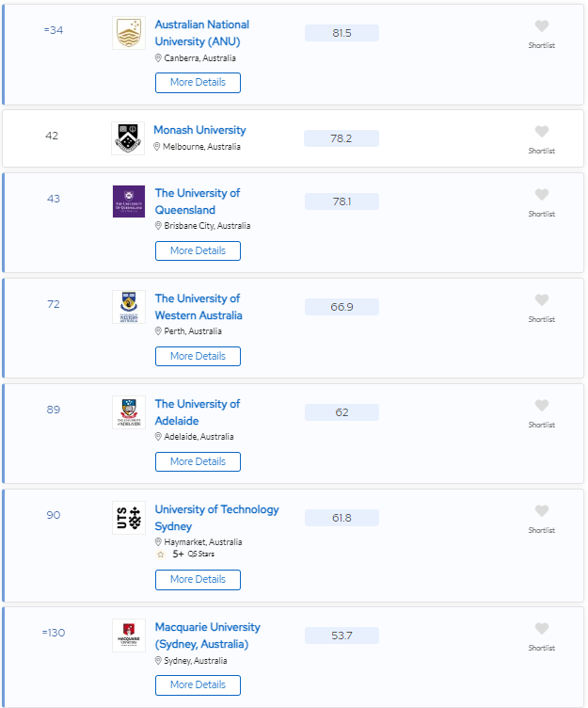The width and height of the screenshot is (588, 708).
Task: Click the Monash University shield logo
Action: point(128,138)
